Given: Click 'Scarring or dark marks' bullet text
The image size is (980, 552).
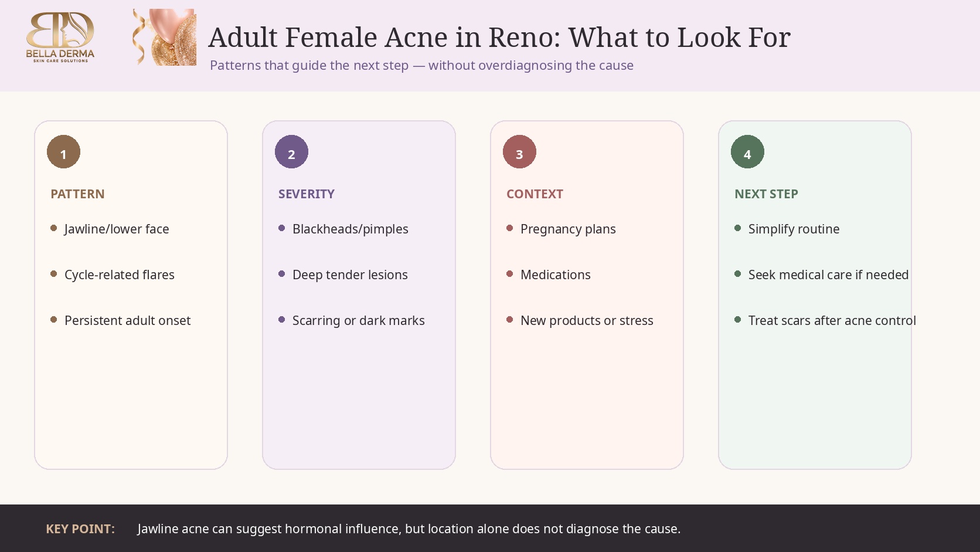Looking at the screenshot, I should click(x=359, y=320).
